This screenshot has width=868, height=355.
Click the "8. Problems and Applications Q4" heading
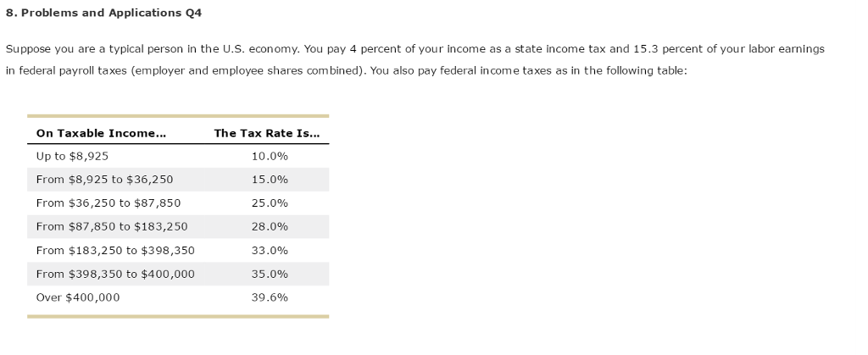pos(104,14)
